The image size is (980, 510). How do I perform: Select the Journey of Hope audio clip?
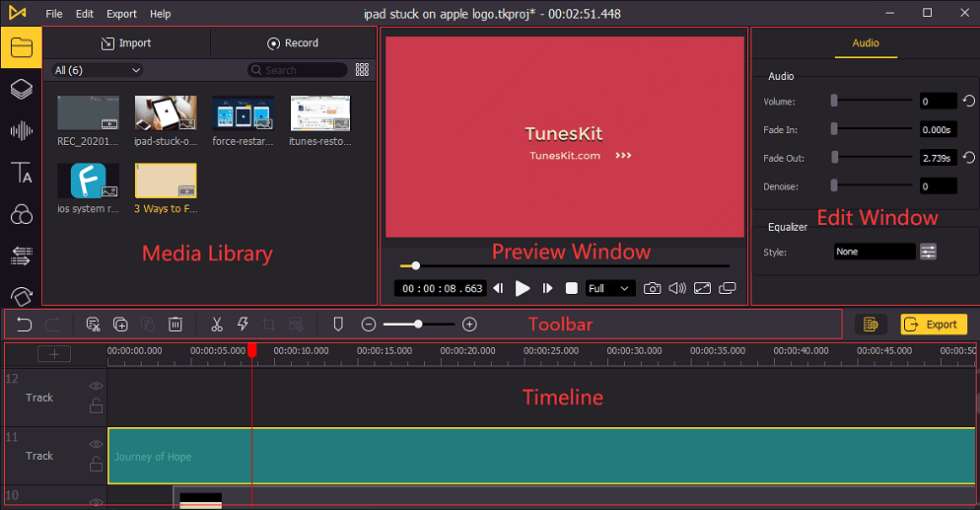(542, 457)
